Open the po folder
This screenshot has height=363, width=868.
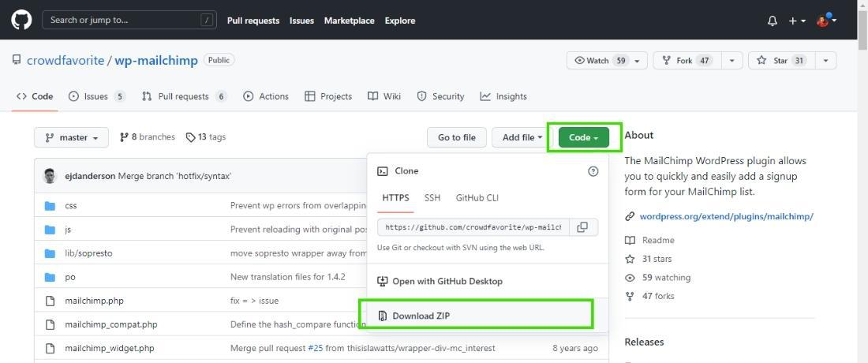[x=69, y=277]
